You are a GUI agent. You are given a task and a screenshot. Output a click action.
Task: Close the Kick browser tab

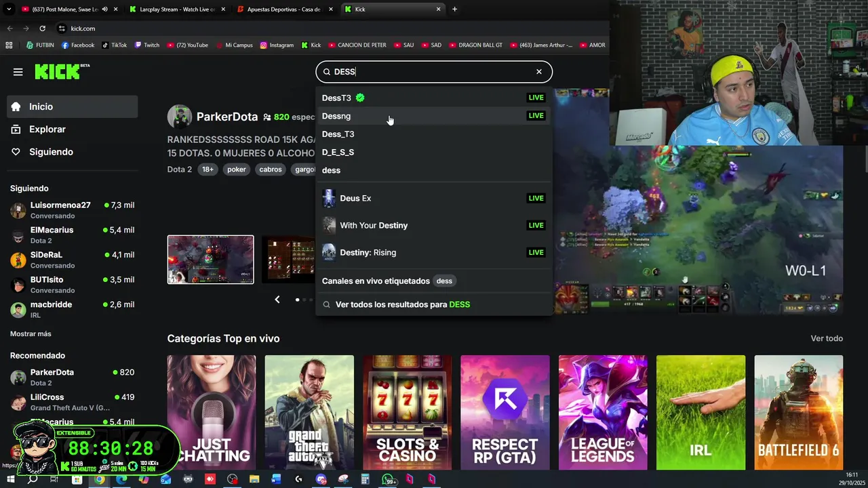point(439,9)
